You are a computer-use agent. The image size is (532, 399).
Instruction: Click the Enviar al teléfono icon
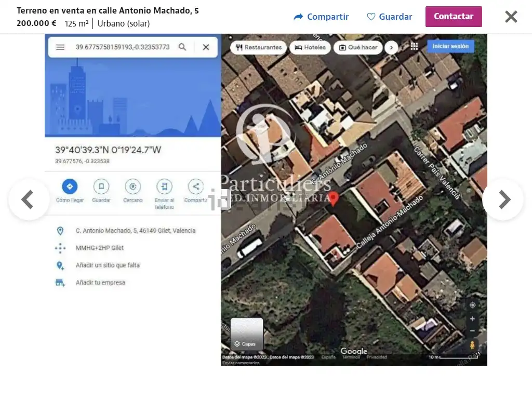(164, 187)
